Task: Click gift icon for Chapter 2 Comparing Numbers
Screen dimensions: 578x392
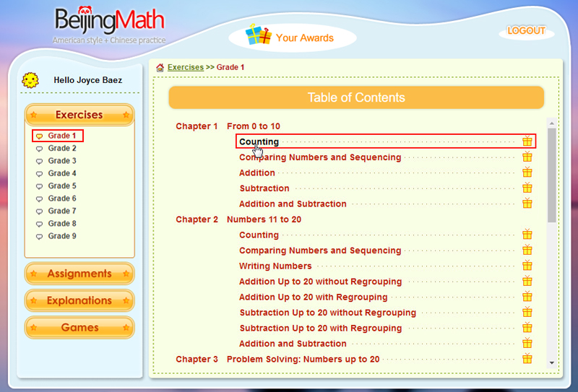Action: tap(527, 250)
